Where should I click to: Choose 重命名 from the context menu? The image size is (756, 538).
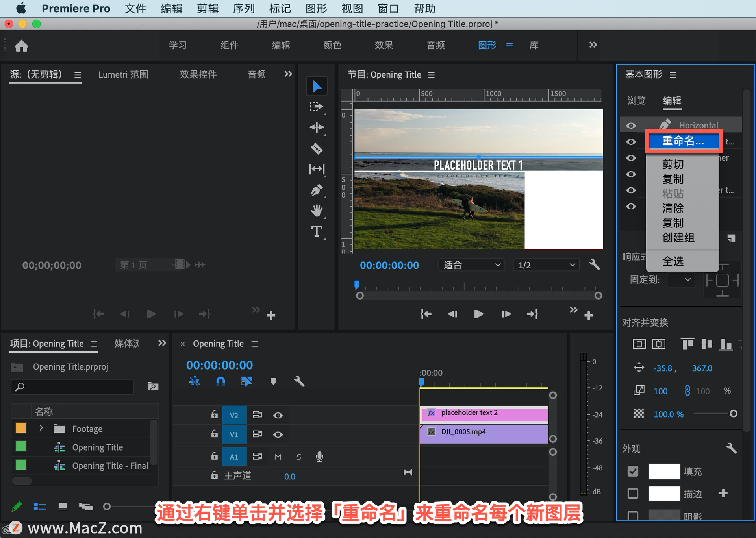(x=683, y=141)
